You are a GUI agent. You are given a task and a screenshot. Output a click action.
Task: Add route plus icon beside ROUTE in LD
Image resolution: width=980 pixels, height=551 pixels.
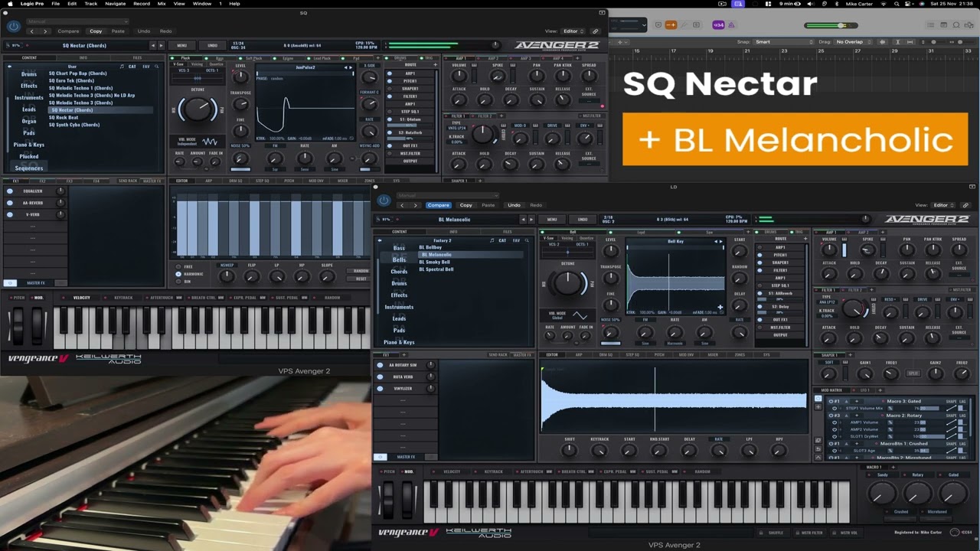point(805,239)
